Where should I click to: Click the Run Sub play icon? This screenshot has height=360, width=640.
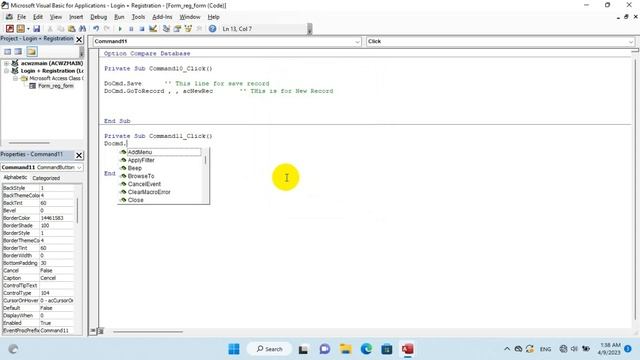[120, 29]
